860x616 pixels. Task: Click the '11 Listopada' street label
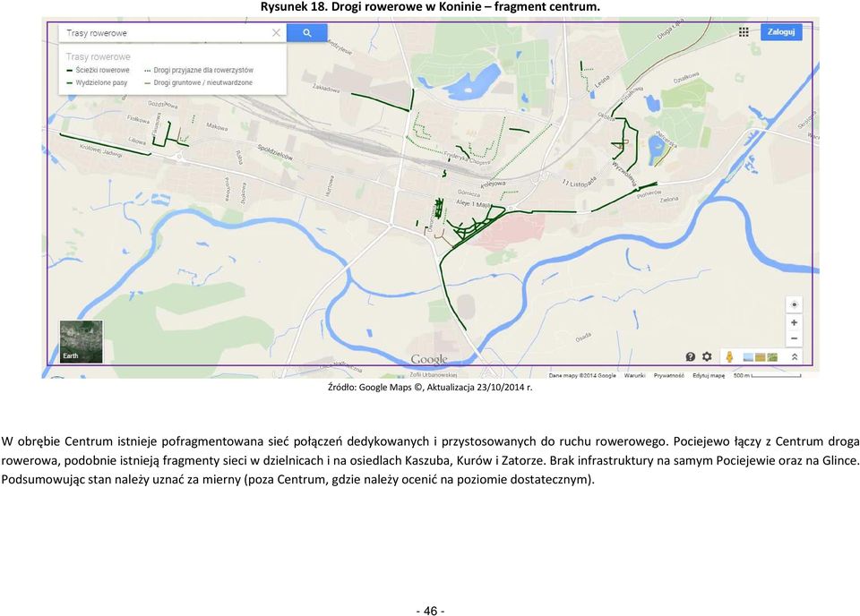(x=580, y=183)
